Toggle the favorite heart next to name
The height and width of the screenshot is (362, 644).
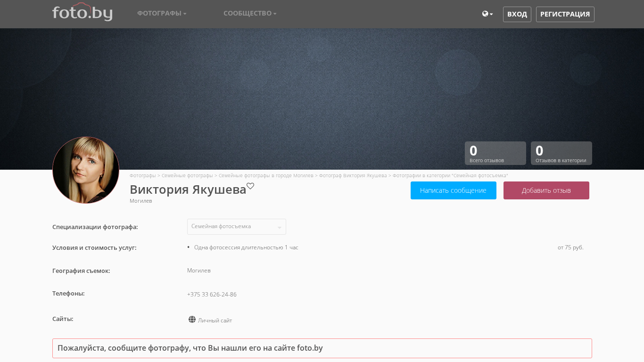(x=250, y=186)
